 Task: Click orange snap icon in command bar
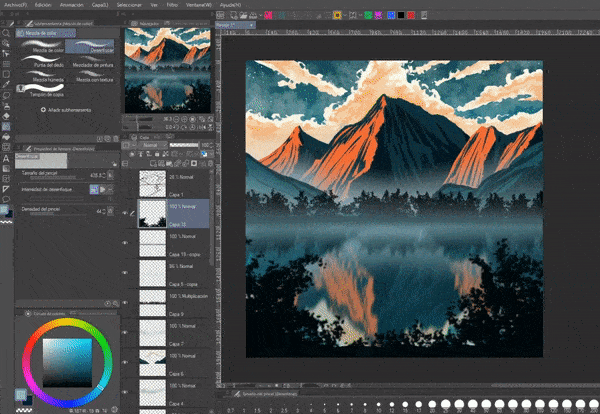337,15
